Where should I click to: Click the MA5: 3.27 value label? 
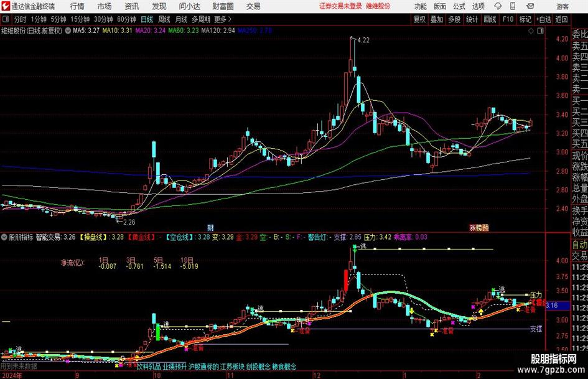[86, 30]
